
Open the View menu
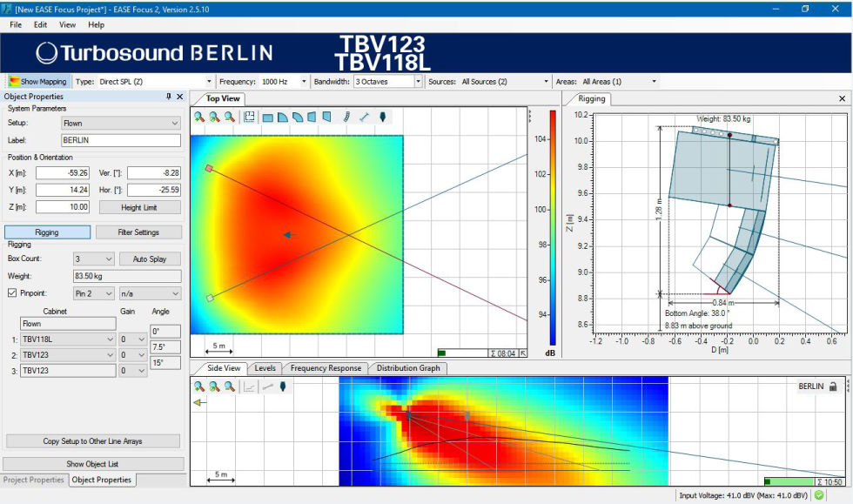[x=67, y=24]
